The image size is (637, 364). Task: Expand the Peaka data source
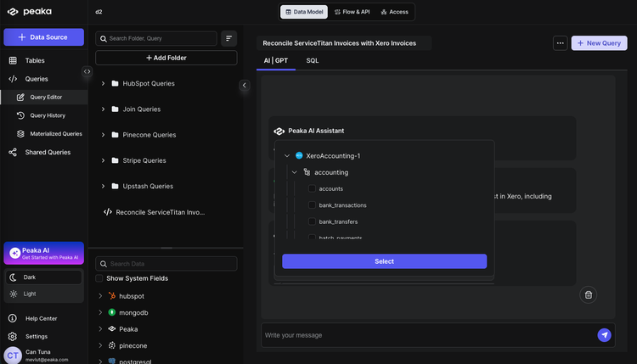(x=100, y=328)
